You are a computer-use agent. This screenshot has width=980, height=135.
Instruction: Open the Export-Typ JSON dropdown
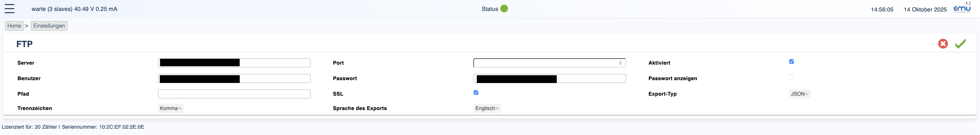799,94
